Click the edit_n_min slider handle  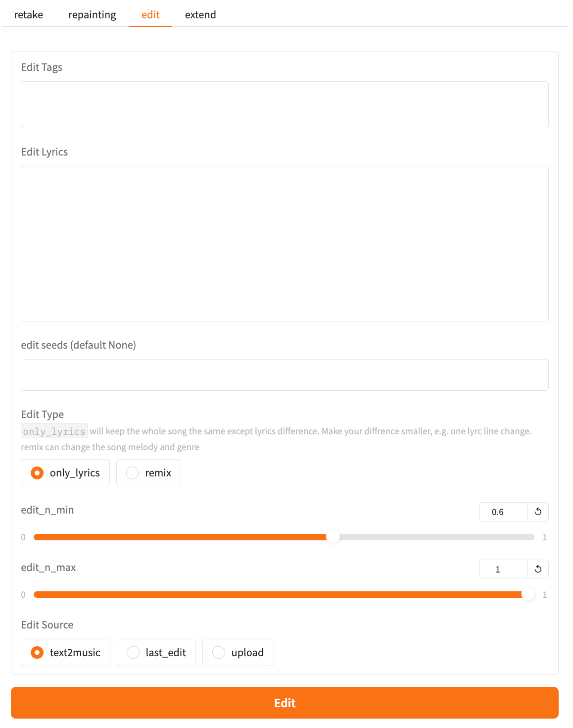coord(334,537)
